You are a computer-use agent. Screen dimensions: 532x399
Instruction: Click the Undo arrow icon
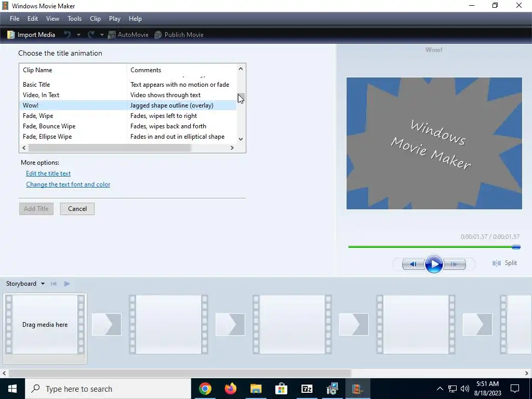68,35
